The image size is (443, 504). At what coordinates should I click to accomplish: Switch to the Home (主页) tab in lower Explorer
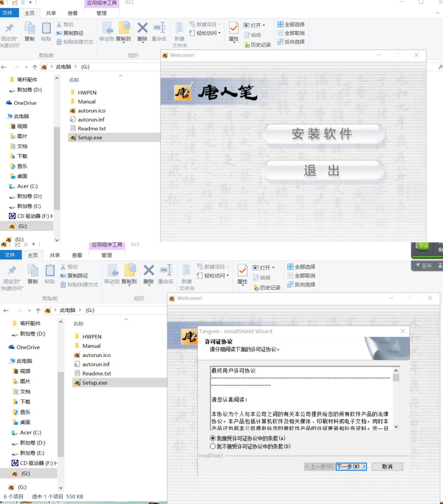pyautogui.click(x=33, y=255)
